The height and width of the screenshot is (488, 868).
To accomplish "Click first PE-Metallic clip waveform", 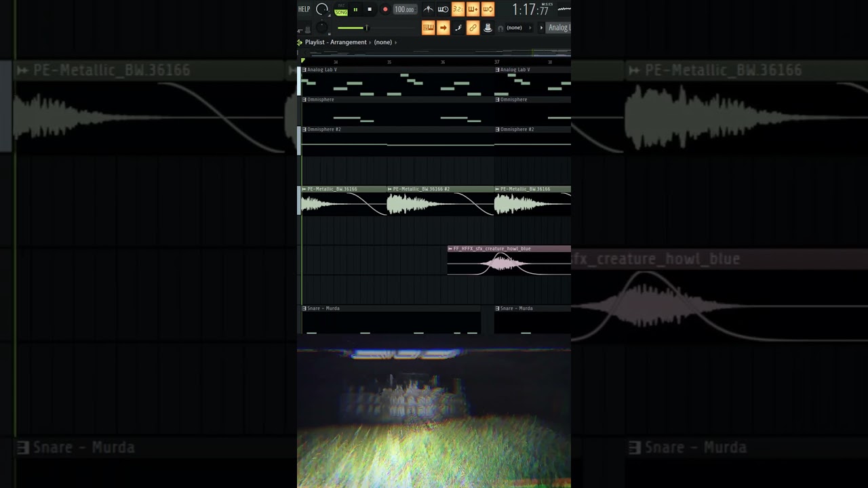I will (344, 204).
